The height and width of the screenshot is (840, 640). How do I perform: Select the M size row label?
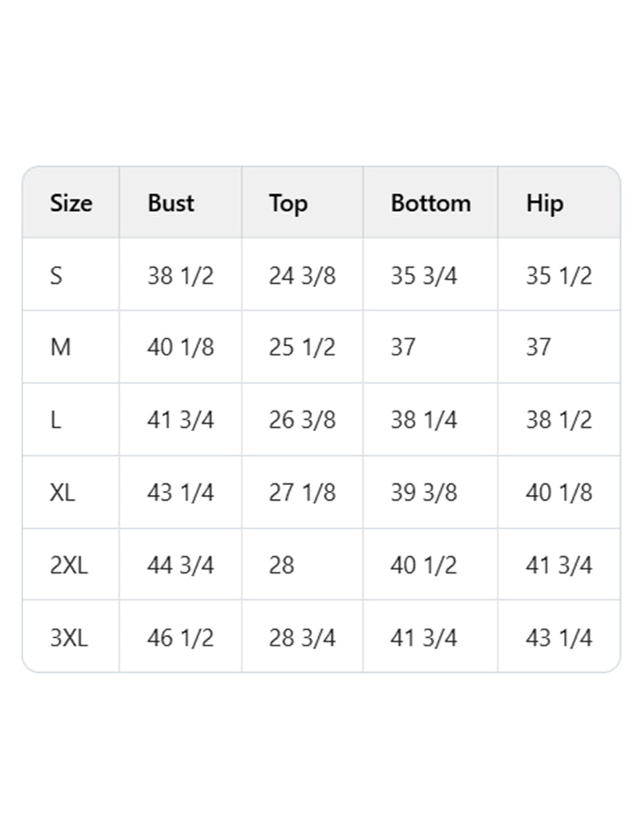click(60, 348)
